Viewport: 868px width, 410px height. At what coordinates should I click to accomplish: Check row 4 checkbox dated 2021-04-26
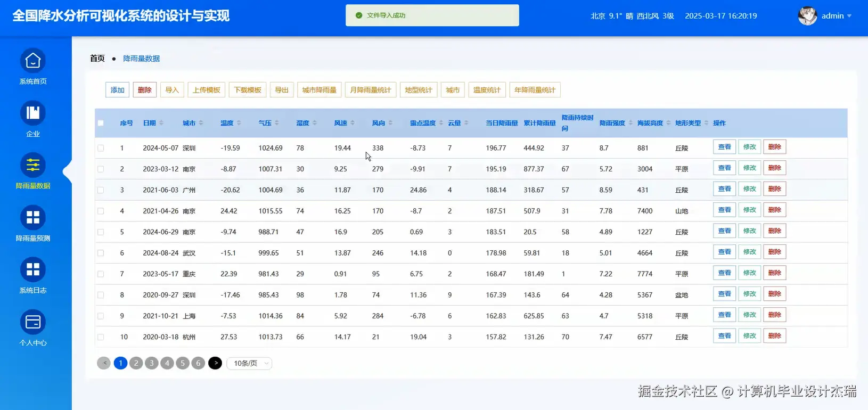tap(101, 211)
